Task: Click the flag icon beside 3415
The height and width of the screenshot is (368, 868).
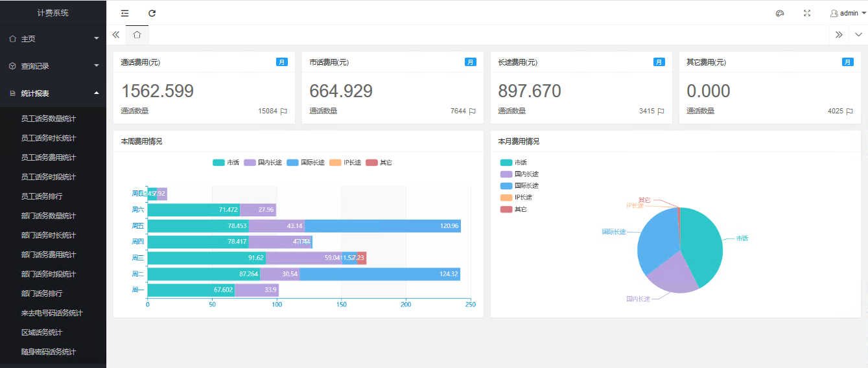Action: (x=661, y=111)
